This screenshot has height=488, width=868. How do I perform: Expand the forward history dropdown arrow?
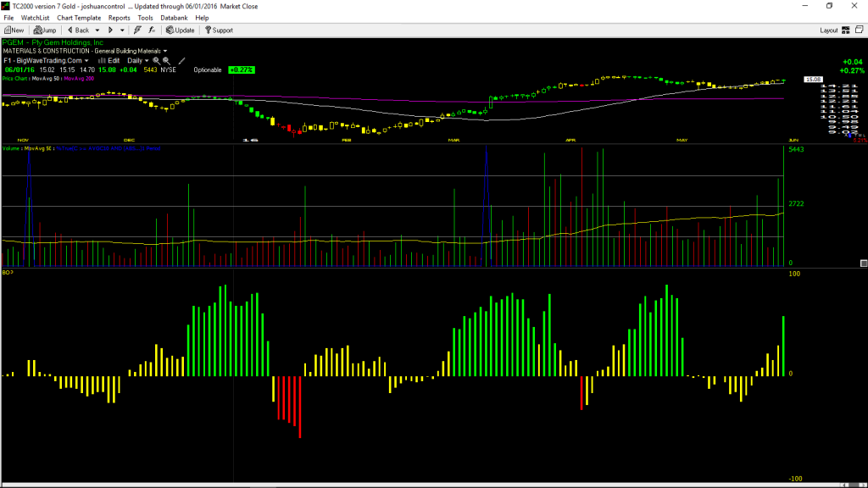pyautogui.click(x=122, y=30)
